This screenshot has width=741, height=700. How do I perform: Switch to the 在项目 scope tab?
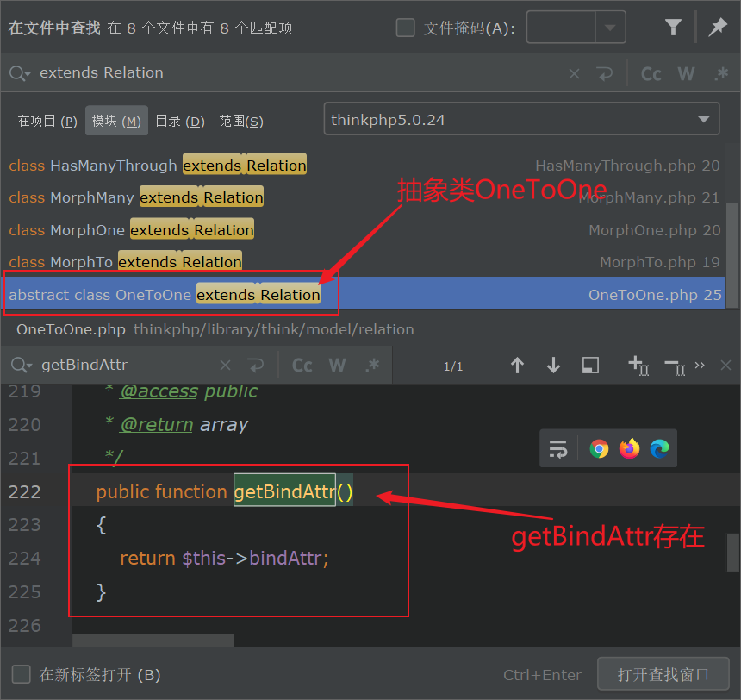[47, 122]
